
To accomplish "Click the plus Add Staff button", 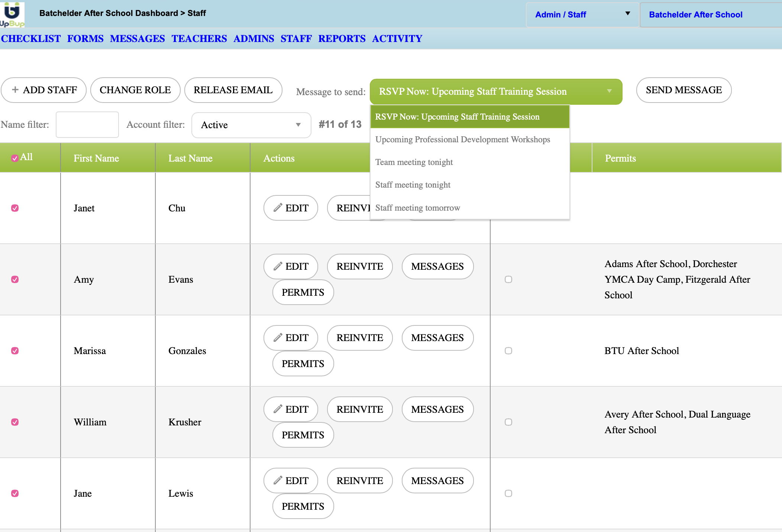I will 43,90.
